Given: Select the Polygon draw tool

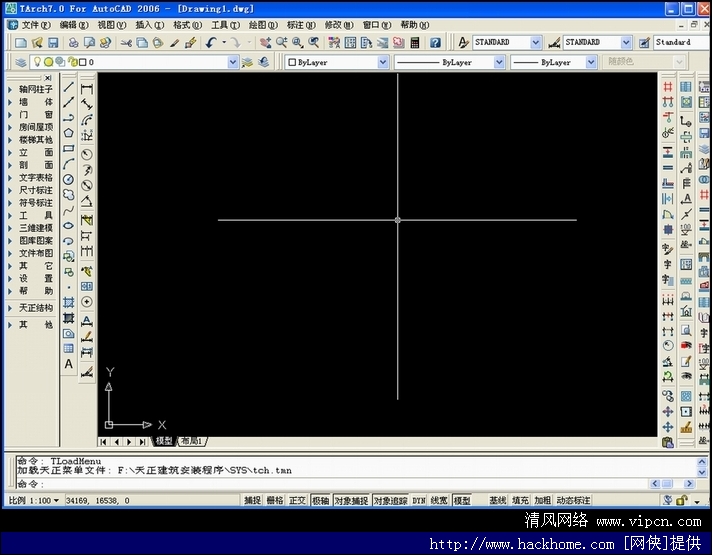Looking at the screenshot, I should pyautogui.click(x=69, y=133).
